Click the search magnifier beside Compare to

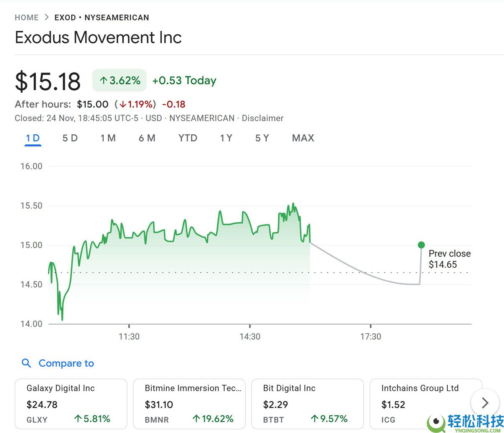(x=26, y=363)
